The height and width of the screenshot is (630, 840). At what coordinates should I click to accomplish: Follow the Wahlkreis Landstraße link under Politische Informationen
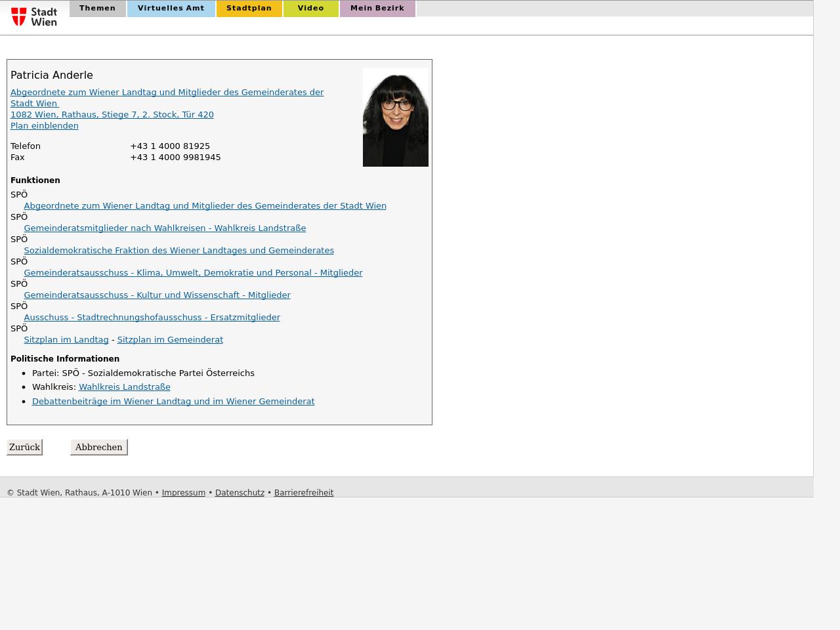pyautogui.click(x=125, y=387)
